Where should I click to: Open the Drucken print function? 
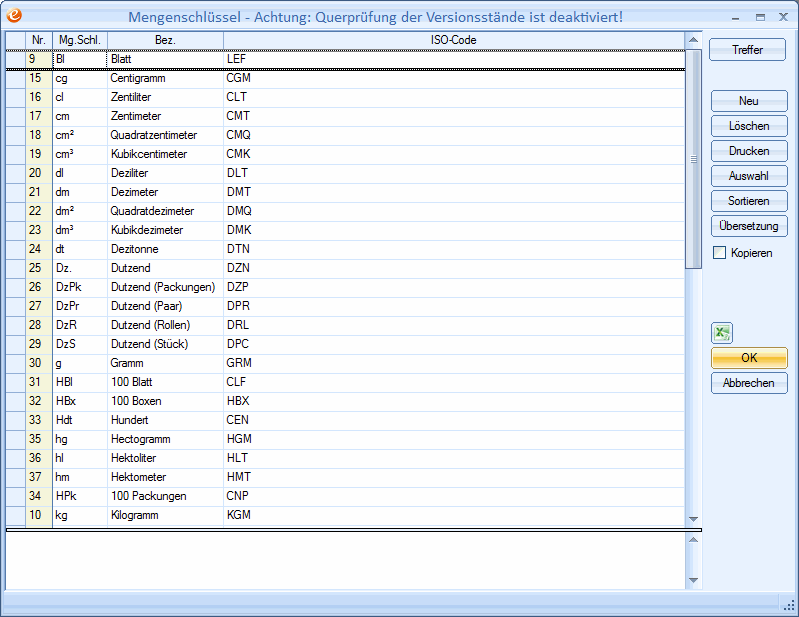point(748,151)
